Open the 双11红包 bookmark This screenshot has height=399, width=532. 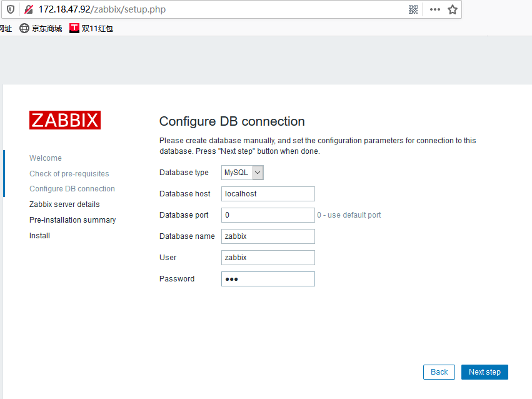click(x=91, y=28)
